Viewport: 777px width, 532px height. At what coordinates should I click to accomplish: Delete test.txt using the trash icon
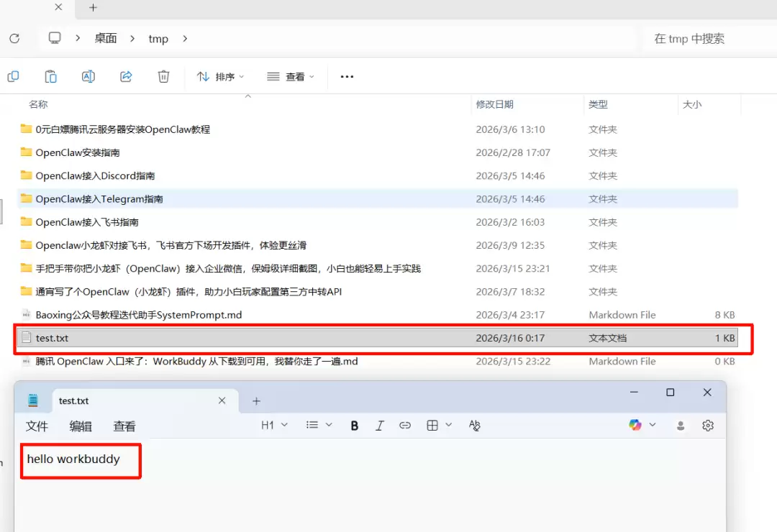click(x=163, y=75)
